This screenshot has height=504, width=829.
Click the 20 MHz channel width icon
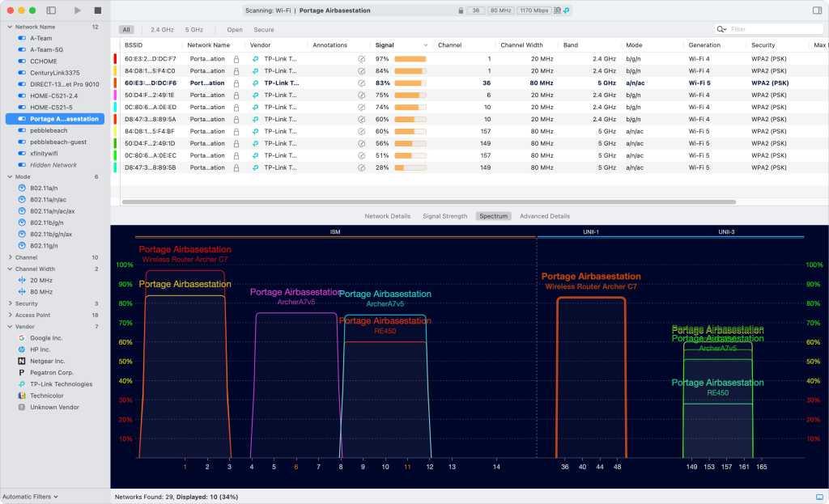pyautogui.click(x=22, y=280)
